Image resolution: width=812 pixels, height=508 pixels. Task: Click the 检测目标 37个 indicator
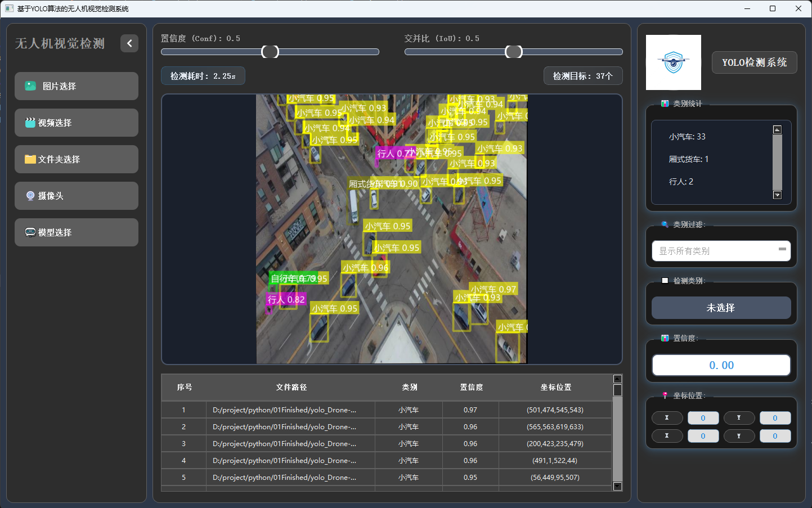(582, 76)
